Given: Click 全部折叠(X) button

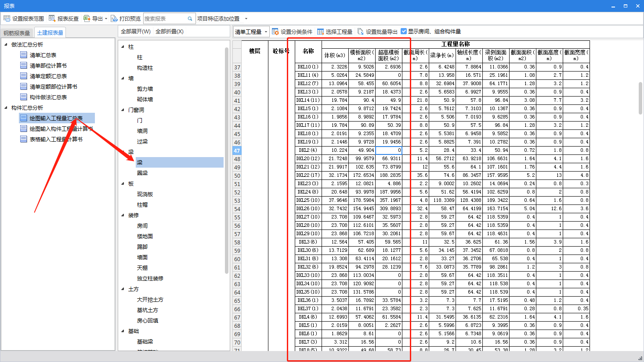Looking at the screenshot, I should tap(170, 32).
